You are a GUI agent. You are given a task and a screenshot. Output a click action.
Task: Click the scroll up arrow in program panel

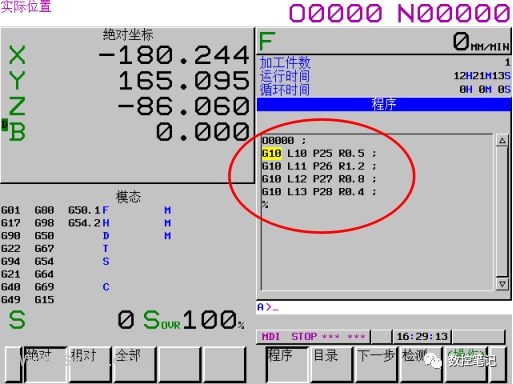[502, 140]
